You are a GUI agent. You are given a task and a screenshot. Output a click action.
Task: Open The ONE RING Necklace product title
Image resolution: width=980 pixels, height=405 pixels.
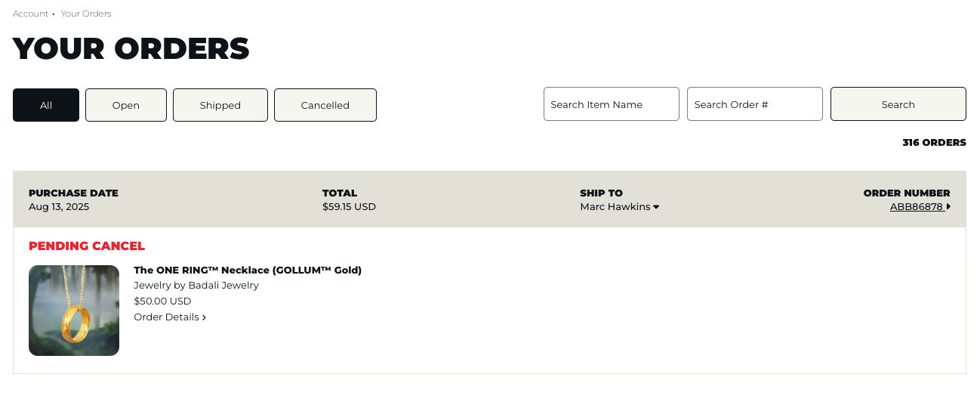coord(248,270)
